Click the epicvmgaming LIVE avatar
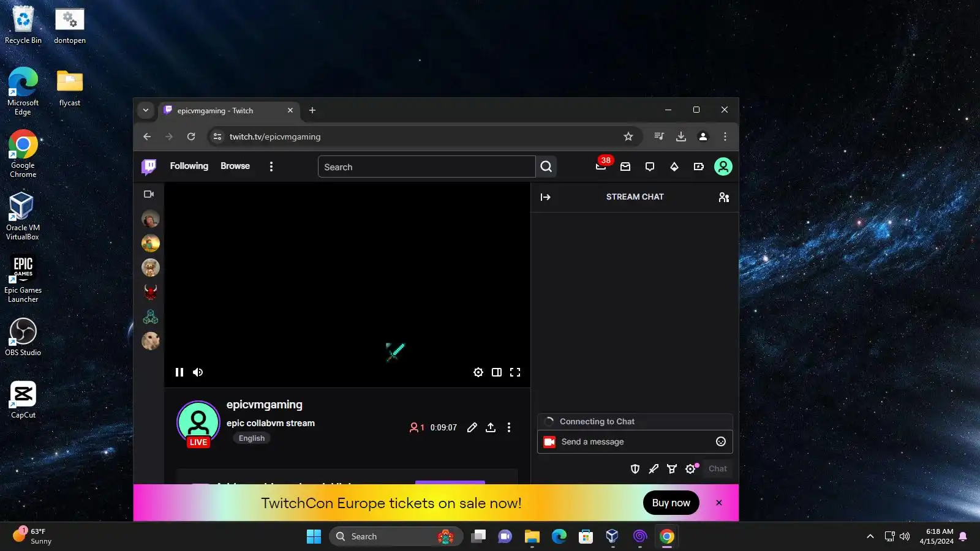 click(x=198, y=424)
